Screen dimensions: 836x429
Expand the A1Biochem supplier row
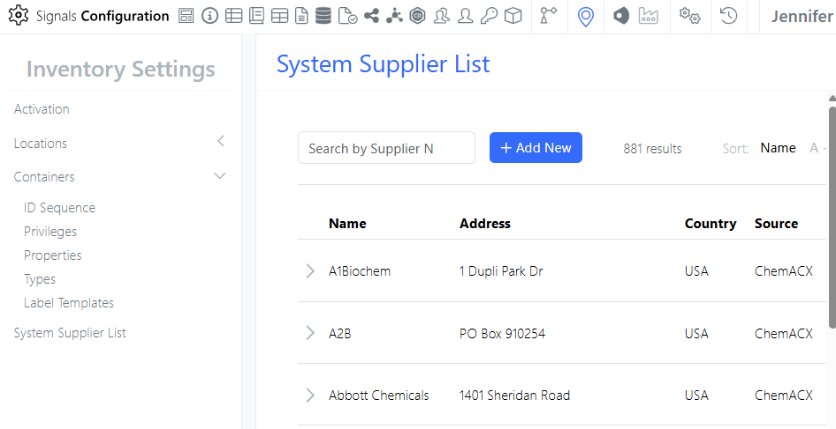(310, 271)
